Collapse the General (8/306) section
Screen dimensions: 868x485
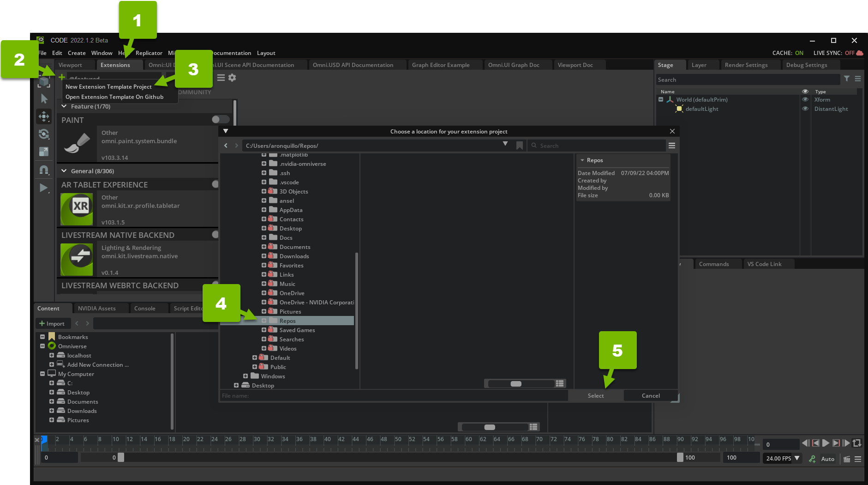64,171
